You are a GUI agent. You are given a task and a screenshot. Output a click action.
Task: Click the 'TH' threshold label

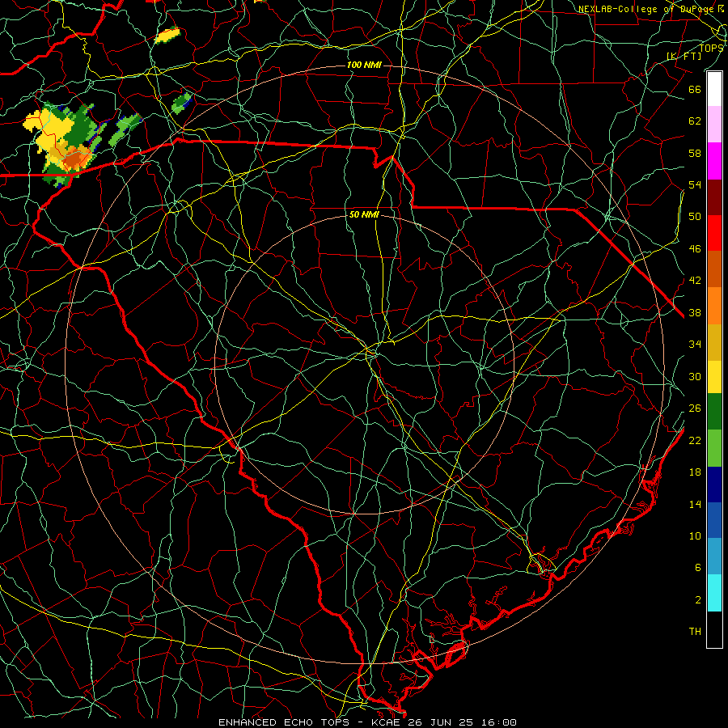pos(695,631)
